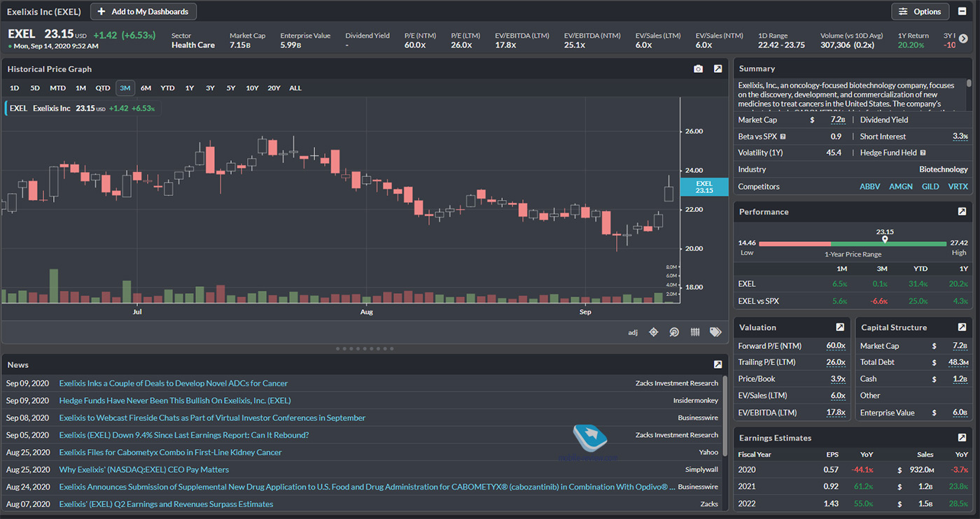Click the crosshair target icon below the chart
980x519 pixels.
(653, 332)
